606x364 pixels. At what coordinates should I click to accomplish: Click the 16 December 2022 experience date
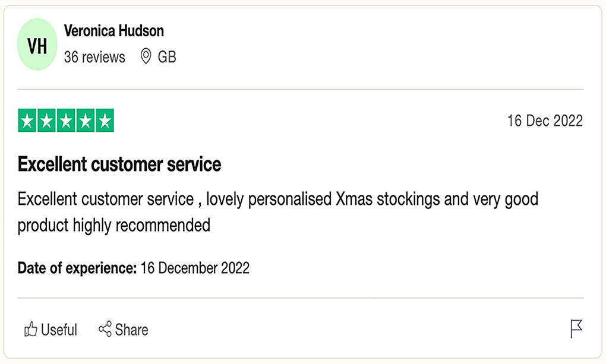195,268
